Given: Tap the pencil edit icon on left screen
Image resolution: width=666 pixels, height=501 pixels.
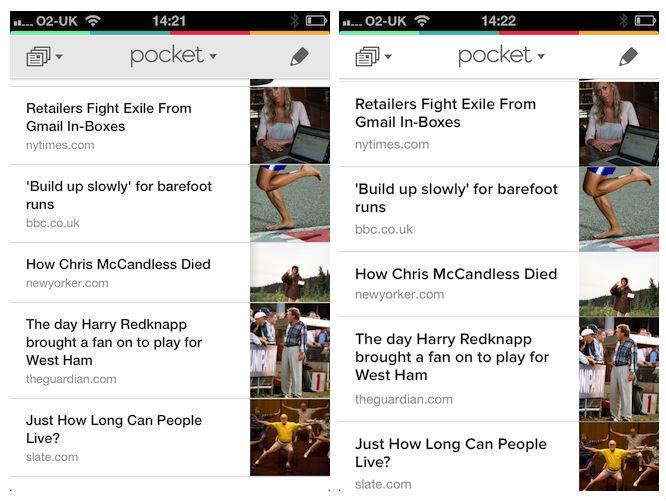Looking at the screenshot, I should (x=299, y=56).
